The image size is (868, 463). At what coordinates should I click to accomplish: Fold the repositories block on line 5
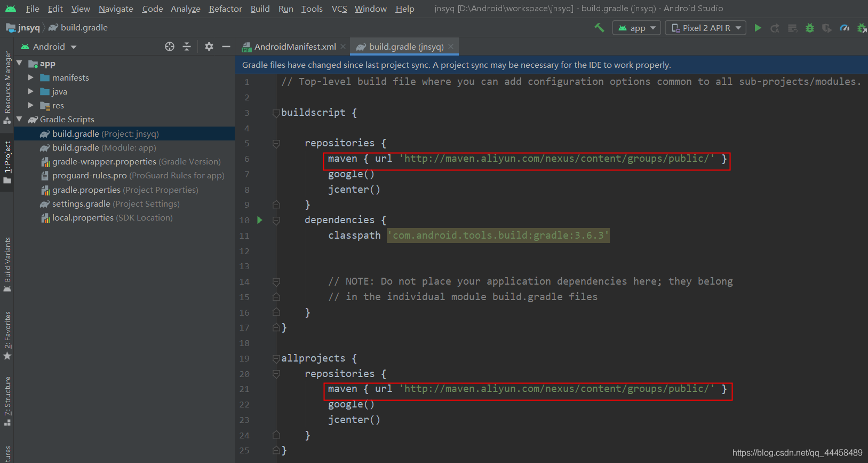(276, 143)
